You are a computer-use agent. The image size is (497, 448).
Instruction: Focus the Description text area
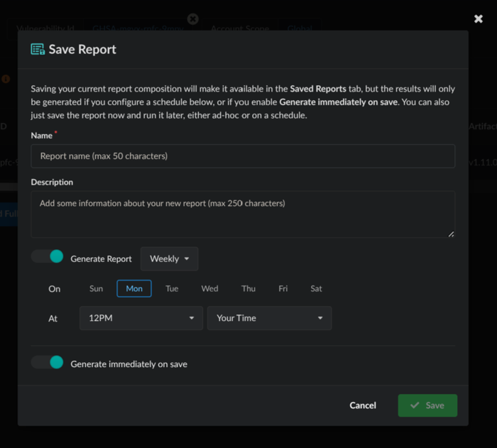pyautogui.click(x=242, y=214)
